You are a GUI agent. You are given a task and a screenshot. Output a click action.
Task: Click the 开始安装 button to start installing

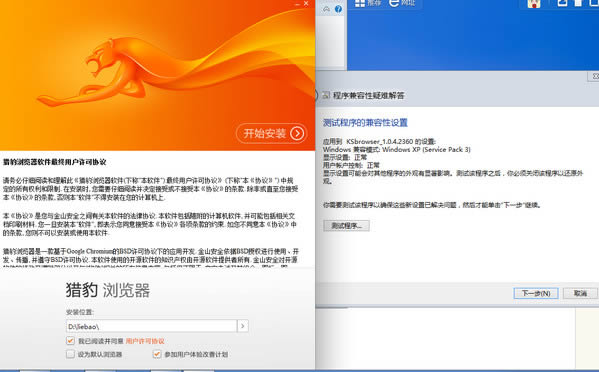pyautogui.click(x=272, y=133)
